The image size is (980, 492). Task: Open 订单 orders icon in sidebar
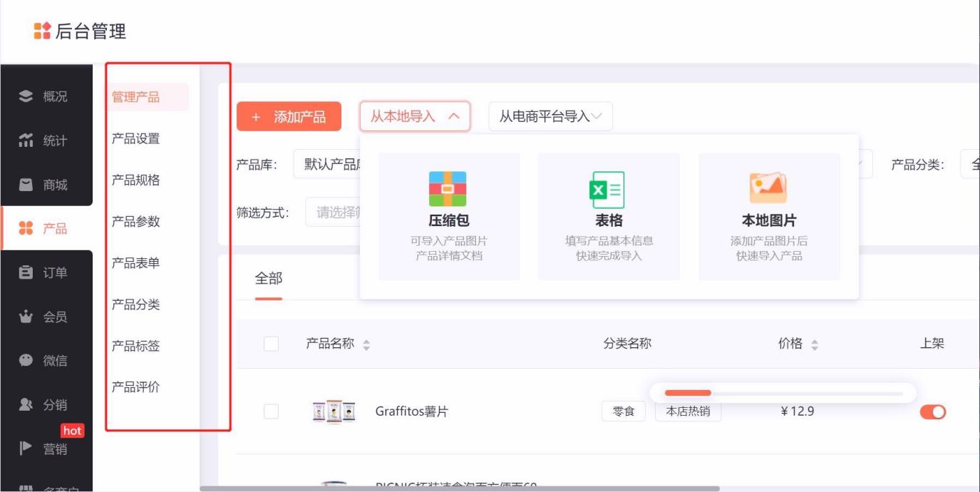tap(26, 272)
